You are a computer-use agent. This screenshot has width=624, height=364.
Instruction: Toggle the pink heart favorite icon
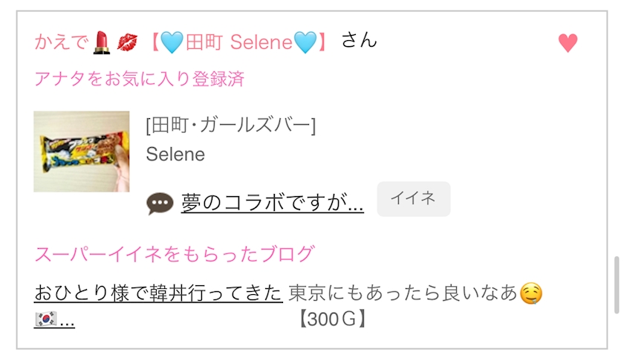(x=568, y=43)
